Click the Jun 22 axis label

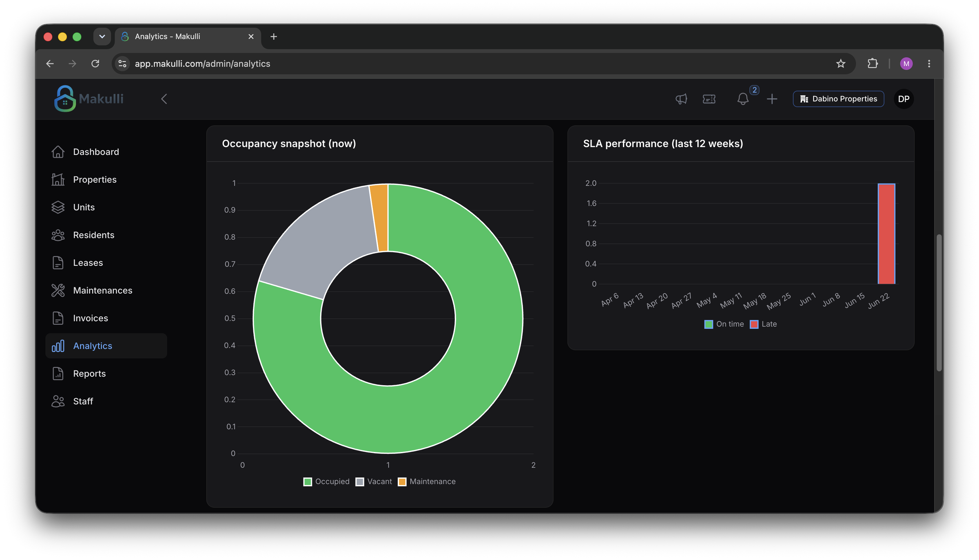pyautogui.click(x=879, y=301)
